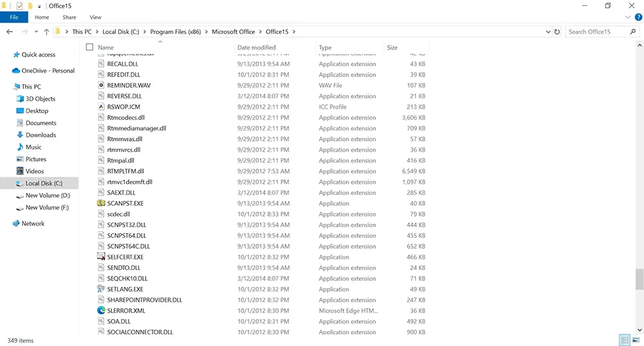Open Customize Quick Access Toolbar dropdown
Viewport: 644px width, 346px height.
point(39,6)
